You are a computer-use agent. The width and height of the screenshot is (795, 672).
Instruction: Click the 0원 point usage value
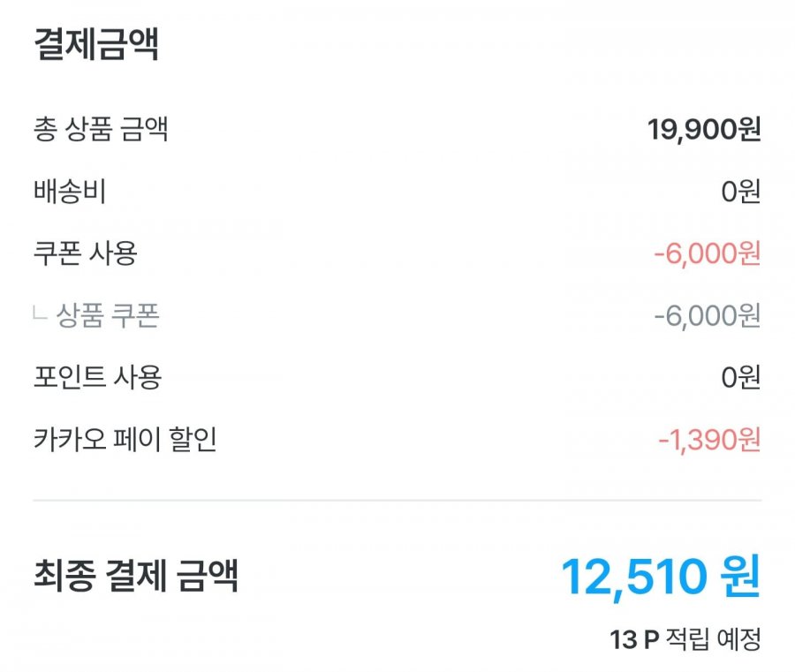pyautogui.click(x=741, y=378)
